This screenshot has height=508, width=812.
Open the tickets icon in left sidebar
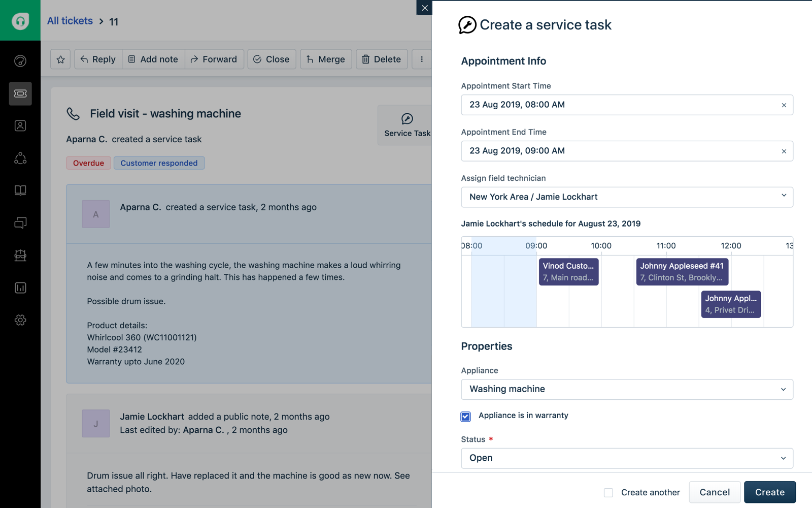pyautogui.click(x=20, y=93)
